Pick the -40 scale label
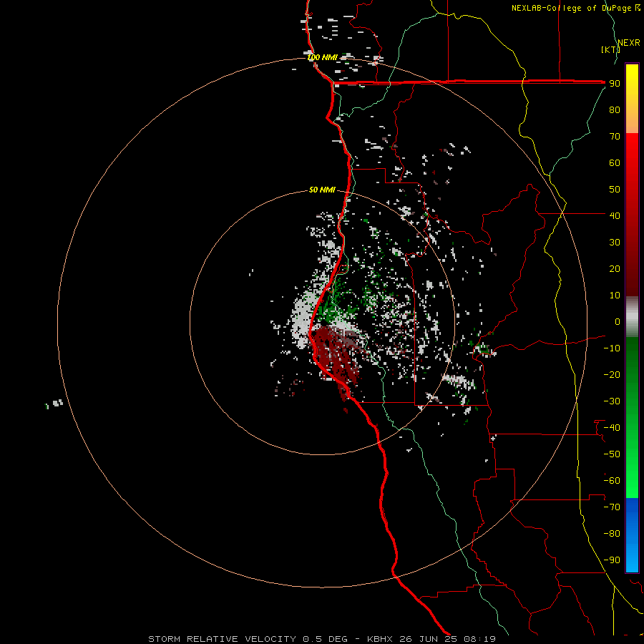Screen dimensions: 644x644 pos(612,428)
